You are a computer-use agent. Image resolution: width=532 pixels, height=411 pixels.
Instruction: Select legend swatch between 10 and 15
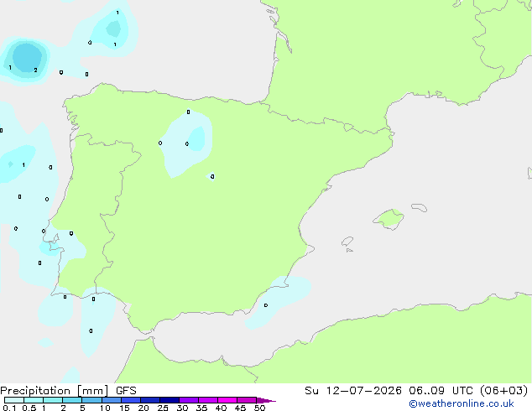point(111,400)
